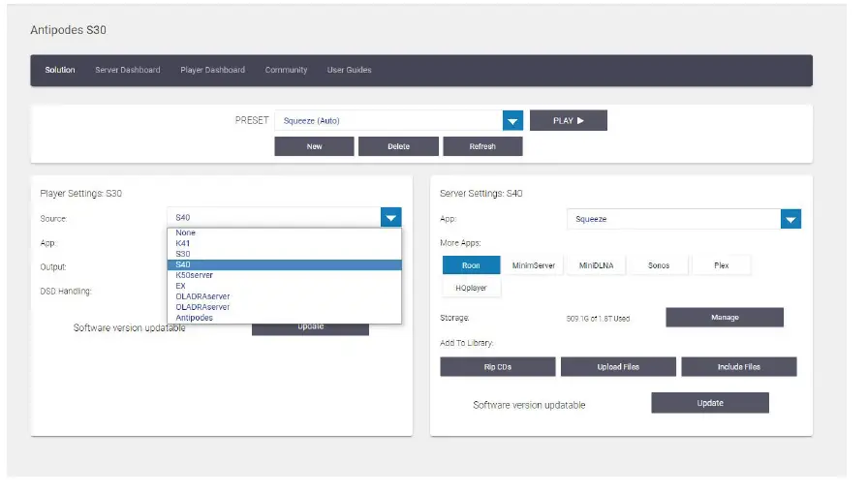Enable the MinimServer app
This screenshot has height=495, width=868.
534,265
